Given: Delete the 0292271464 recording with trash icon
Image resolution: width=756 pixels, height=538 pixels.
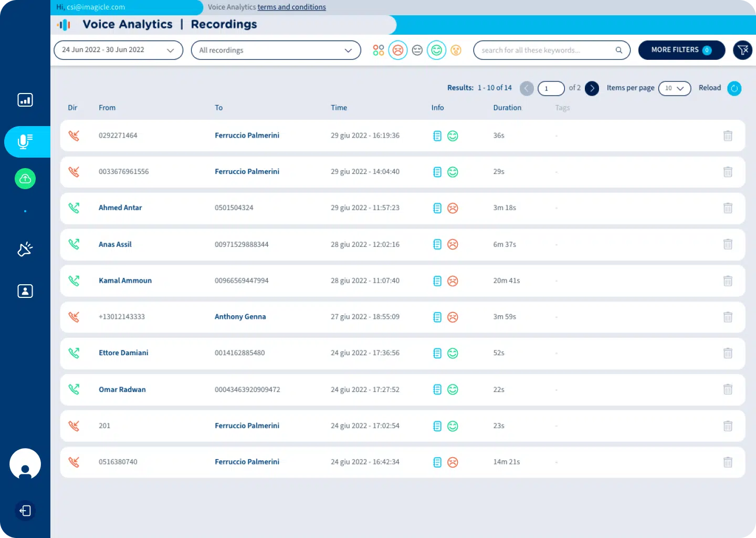Looking at the screenshot, I should (728, 136).
